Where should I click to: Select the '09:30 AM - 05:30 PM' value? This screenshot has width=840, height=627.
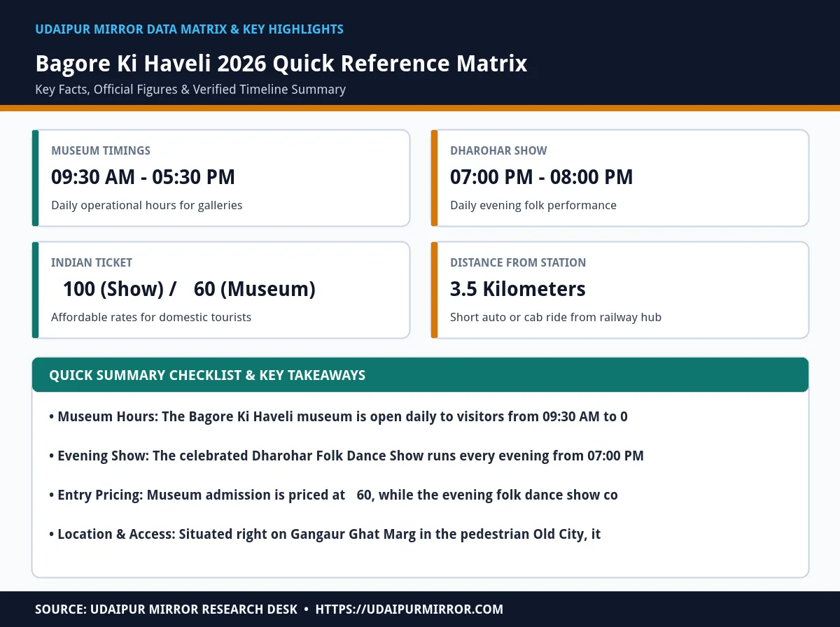point(143,177)
